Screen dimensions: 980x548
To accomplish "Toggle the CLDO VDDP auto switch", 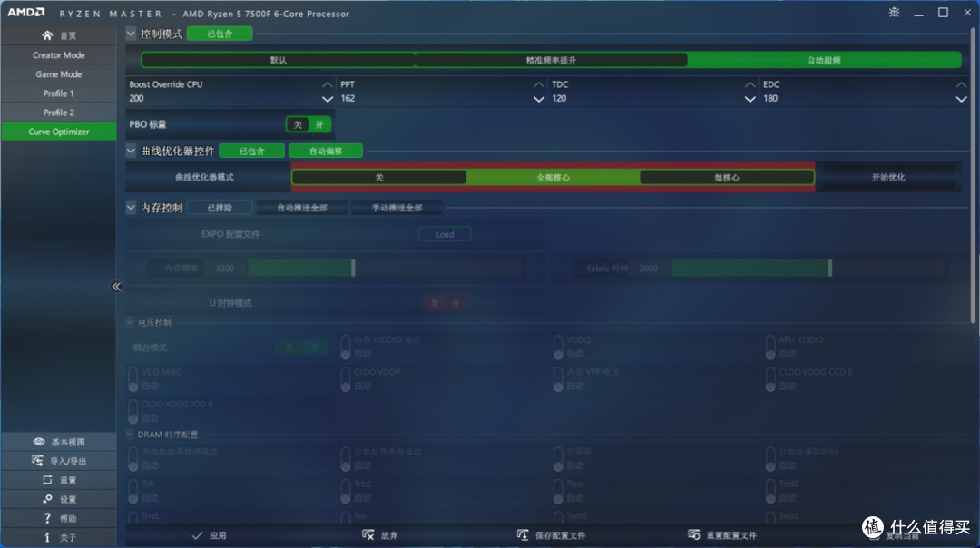I will click(346, 379).
